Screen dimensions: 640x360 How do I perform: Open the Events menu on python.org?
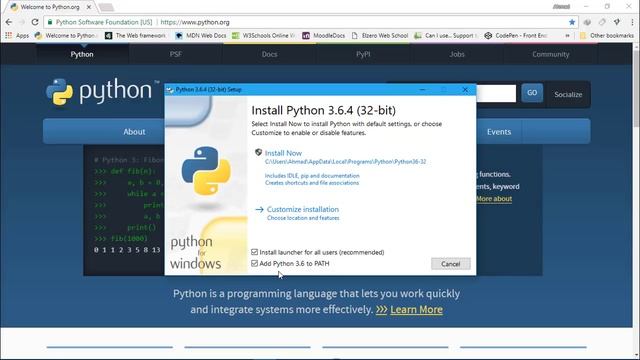(x=499, y=132)
